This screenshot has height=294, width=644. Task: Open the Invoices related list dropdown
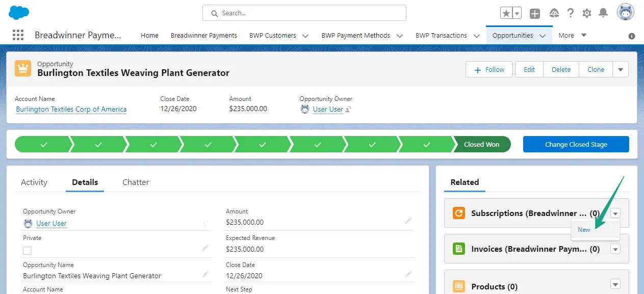pos(615,249)
